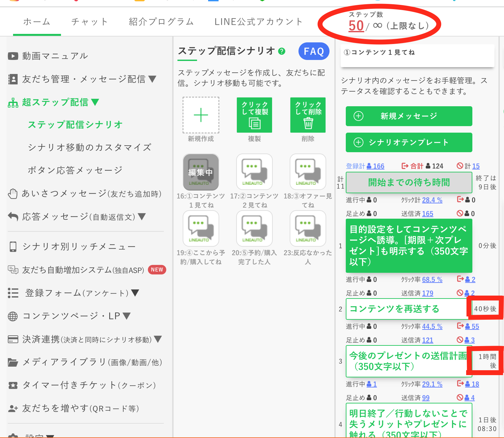Click the シナリオ別リッチメニュー phone icon

pos(13,247)
